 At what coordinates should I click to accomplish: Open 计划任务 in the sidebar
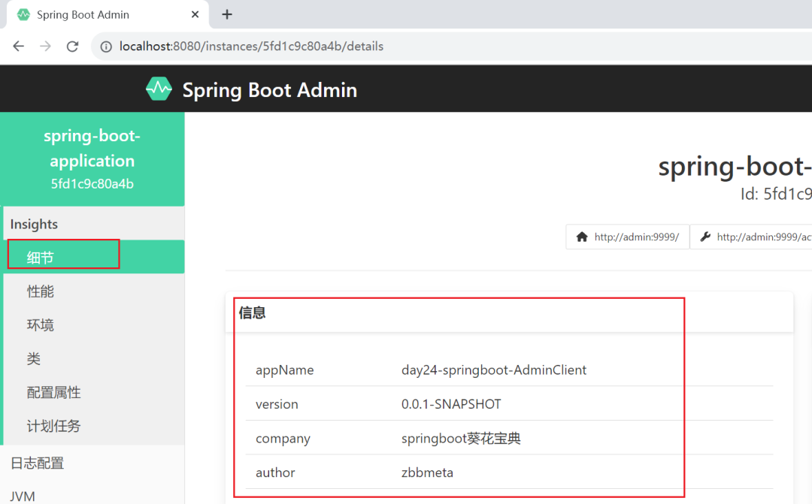click(94, 426)
